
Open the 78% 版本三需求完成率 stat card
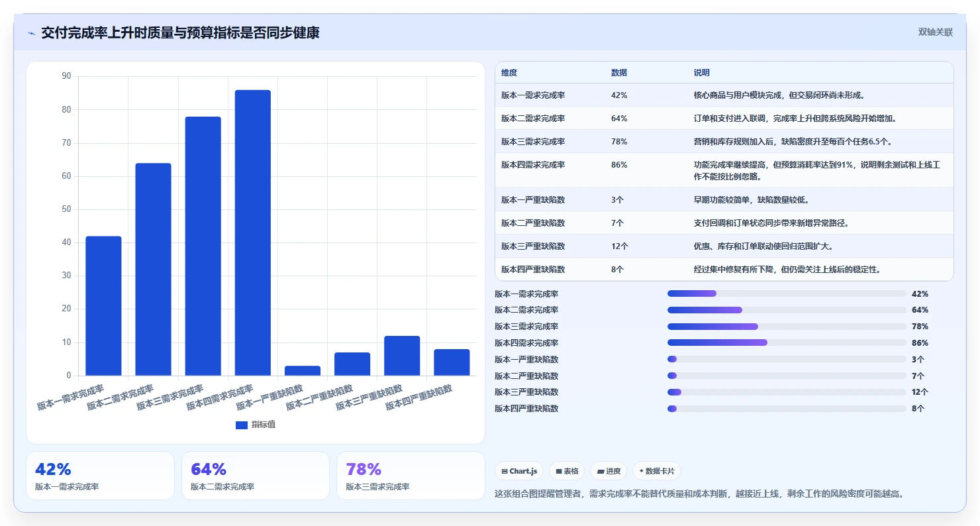[411, 476]
